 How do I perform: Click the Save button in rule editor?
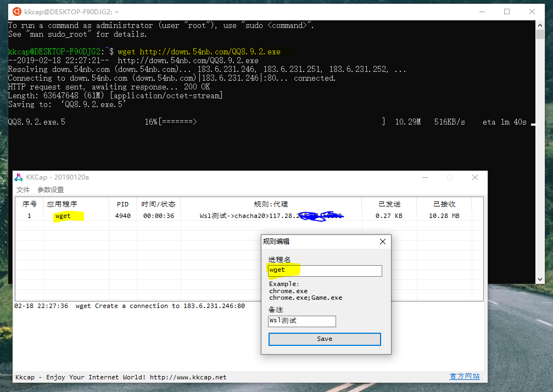325,339
